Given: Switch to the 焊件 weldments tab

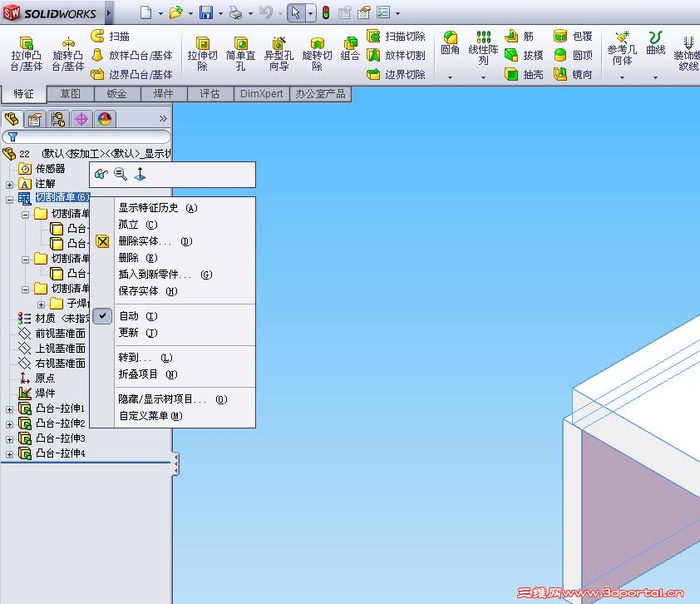Looking at the screenshot, I should (x=164, y=94).
